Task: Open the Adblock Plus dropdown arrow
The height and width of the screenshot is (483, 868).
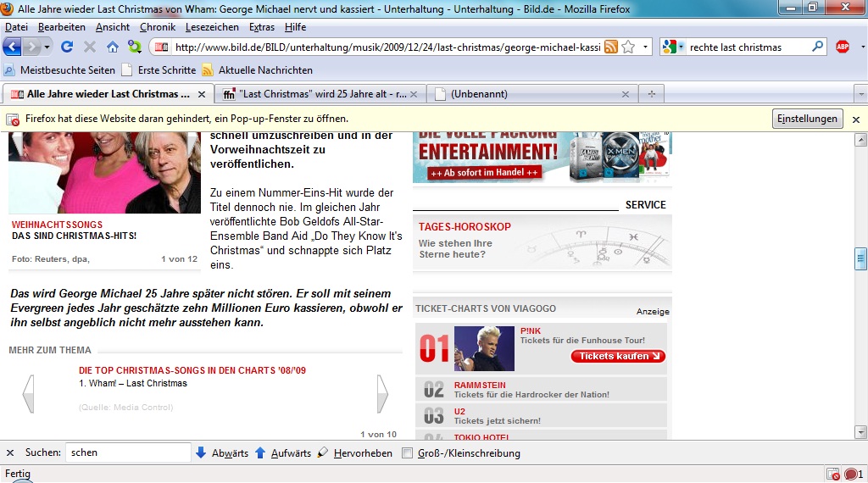Action: [862, 47]
